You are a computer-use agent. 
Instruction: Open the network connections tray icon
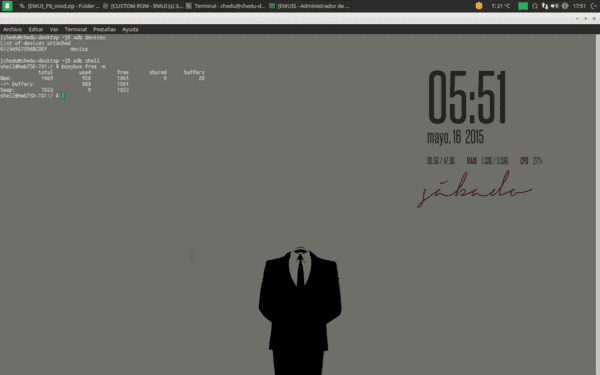(545, 6)
